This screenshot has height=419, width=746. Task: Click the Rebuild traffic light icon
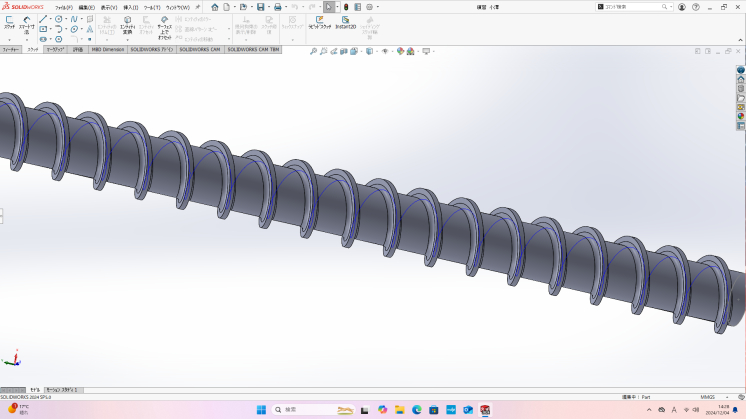pos(346,7)
